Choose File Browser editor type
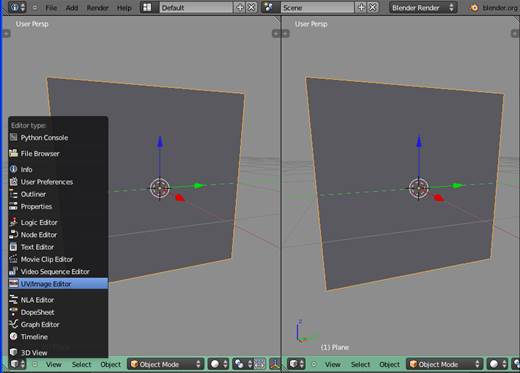520x373 pixels. pos(58,153)
